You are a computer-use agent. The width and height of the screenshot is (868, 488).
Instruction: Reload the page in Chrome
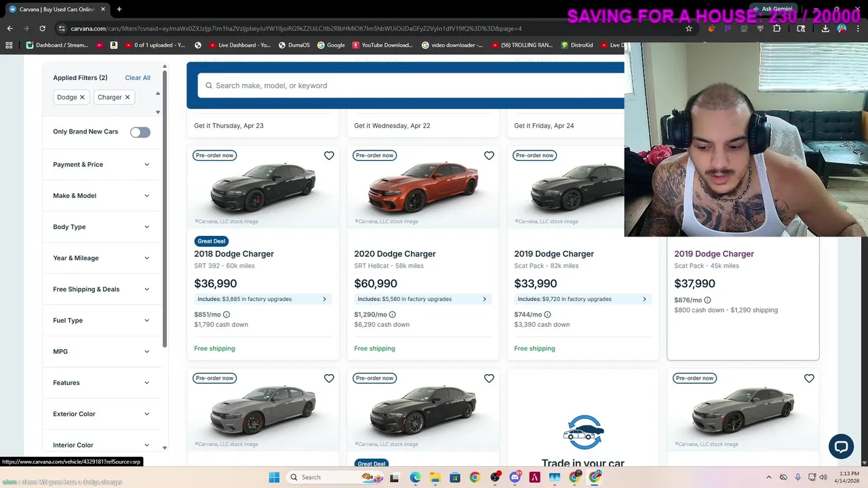pyautogui.click(x=42, y=28)
